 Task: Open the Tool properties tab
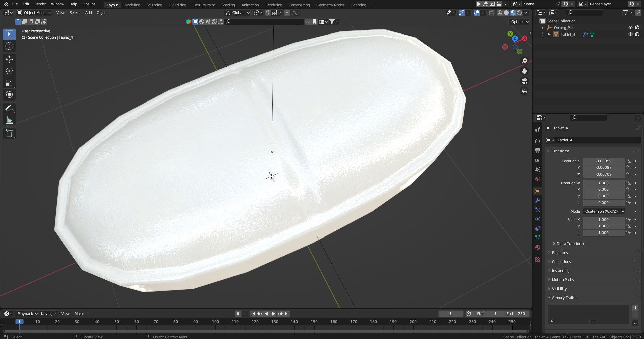(x=538, y=129)
